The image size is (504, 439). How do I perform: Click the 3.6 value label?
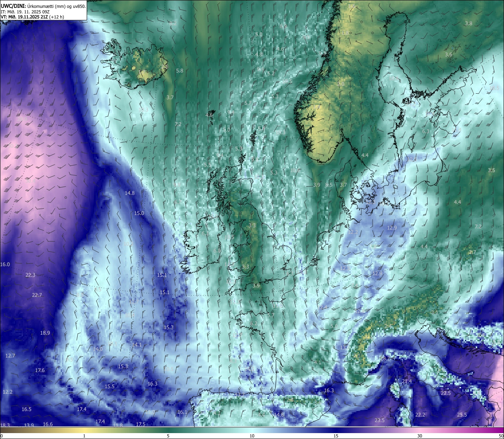tap(448, 54)
